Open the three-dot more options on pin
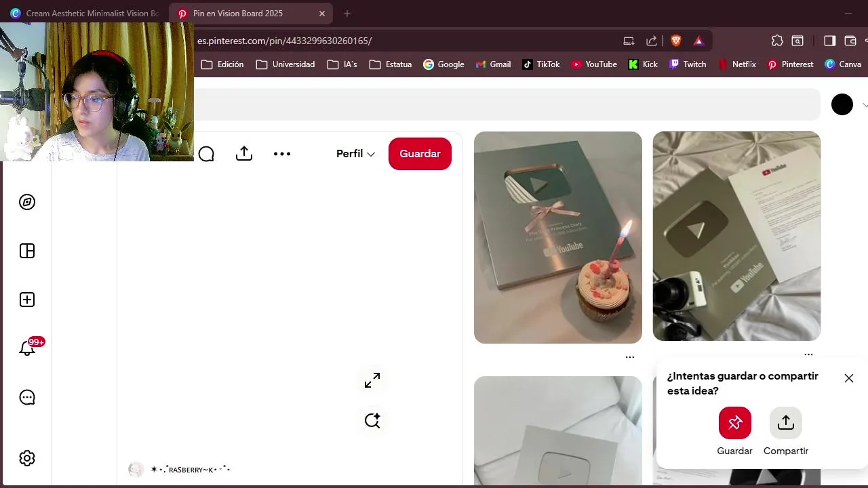868x488 pixels. [282, 154]
